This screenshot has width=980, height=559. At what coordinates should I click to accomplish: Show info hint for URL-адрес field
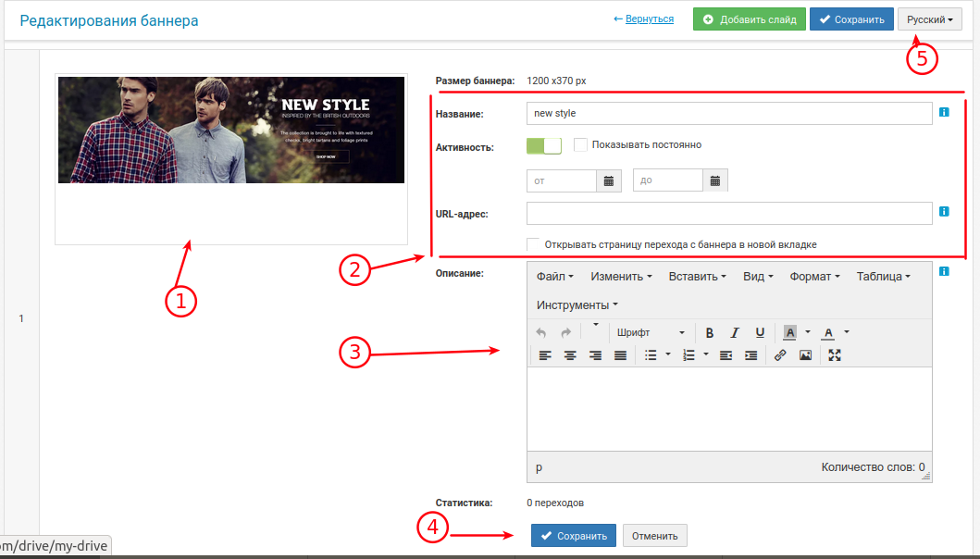tap(945, 211)
